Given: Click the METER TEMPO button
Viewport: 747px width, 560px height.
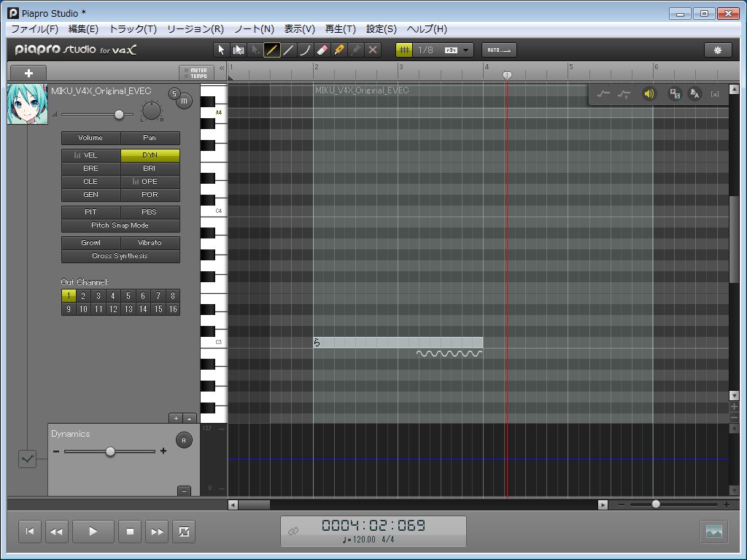Looking at the screenshot, I should coord(196,73).
